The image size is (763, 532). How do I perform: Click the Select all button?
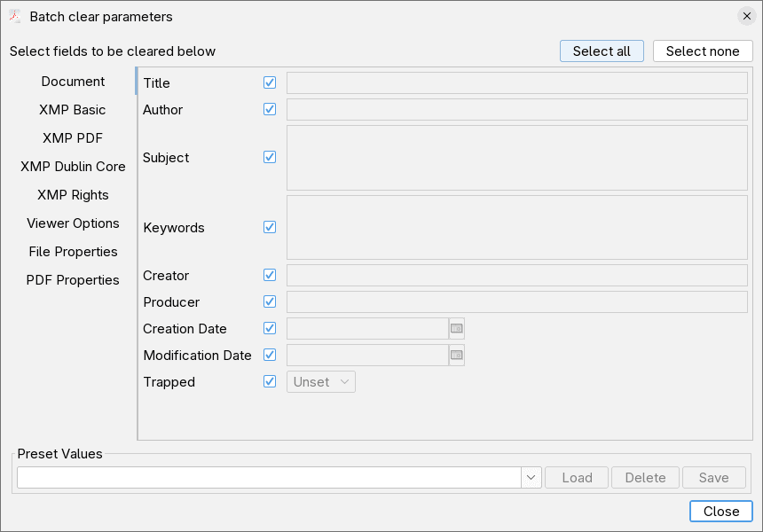[x=602, y=51]
